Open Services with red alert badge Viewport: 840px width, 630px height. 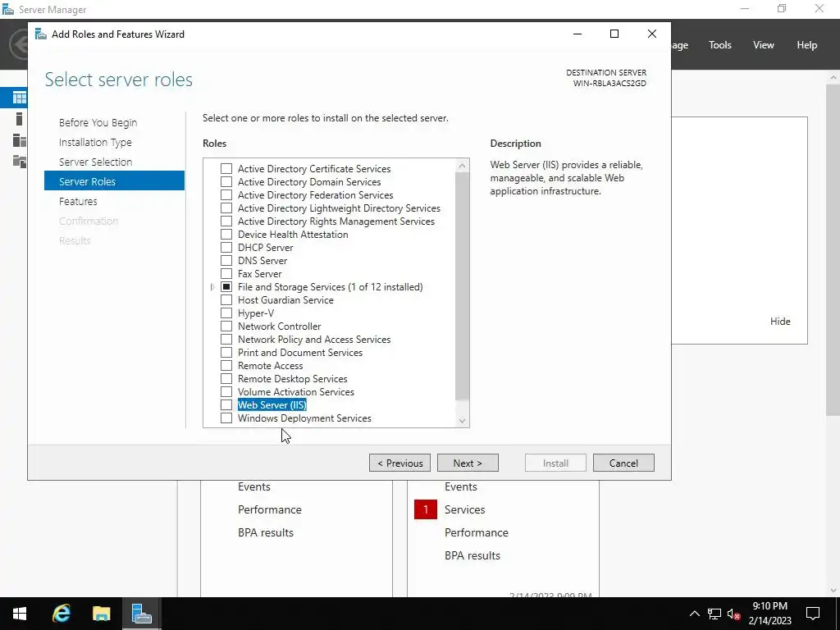pyautogui.click(x=464, y=509)
